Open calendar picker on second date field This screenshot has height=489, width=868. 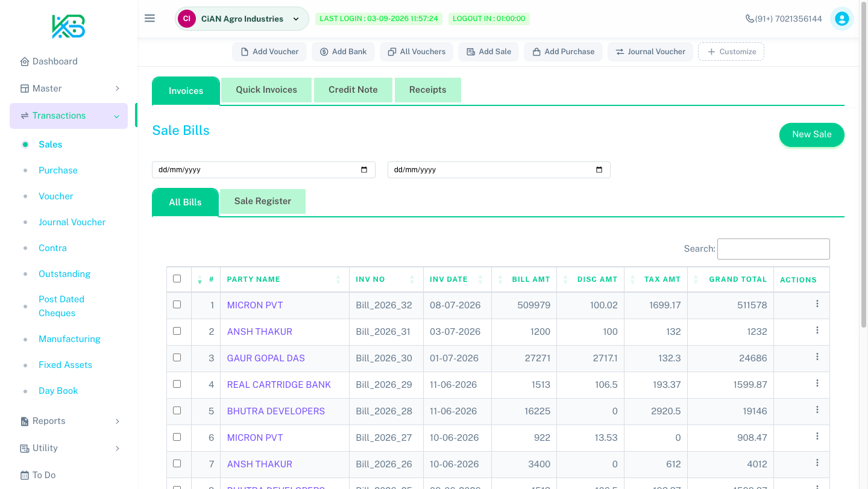tap(599, 170)
